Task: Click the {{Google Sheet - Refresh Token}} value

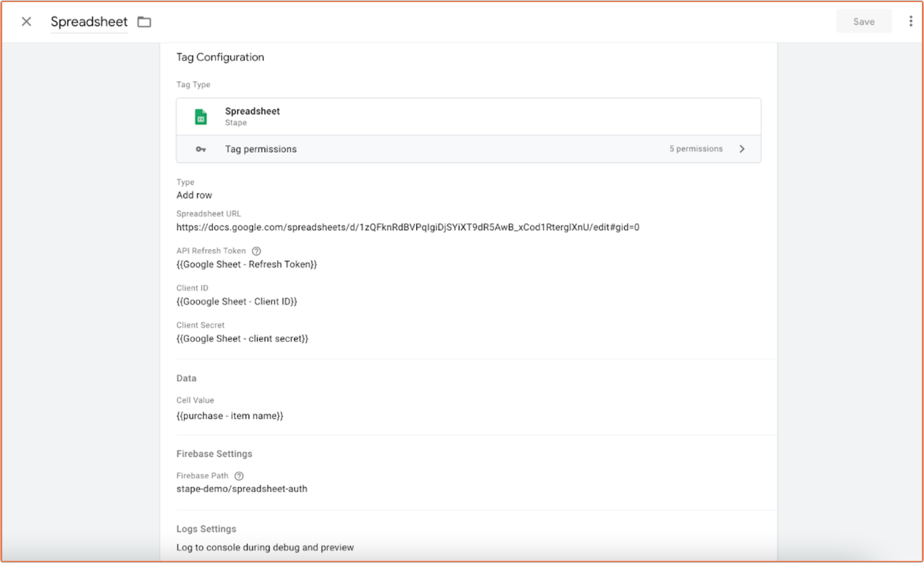Action: tap(247, 264)
